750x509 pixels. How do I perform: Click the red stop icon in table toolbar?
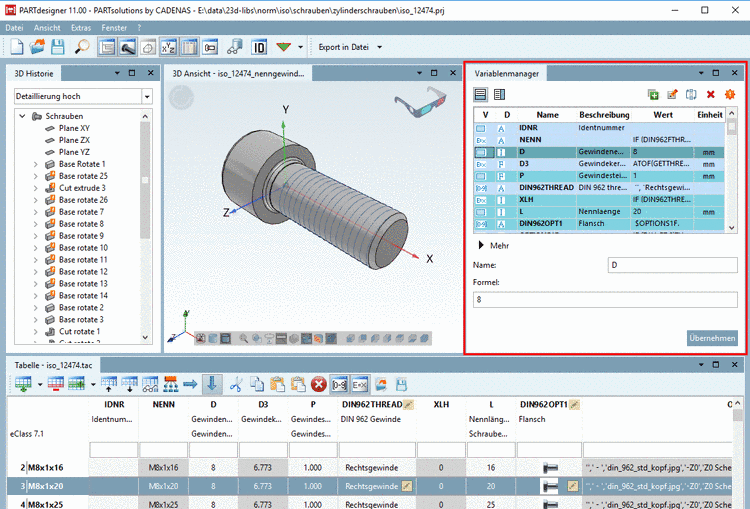click(318, 383)
